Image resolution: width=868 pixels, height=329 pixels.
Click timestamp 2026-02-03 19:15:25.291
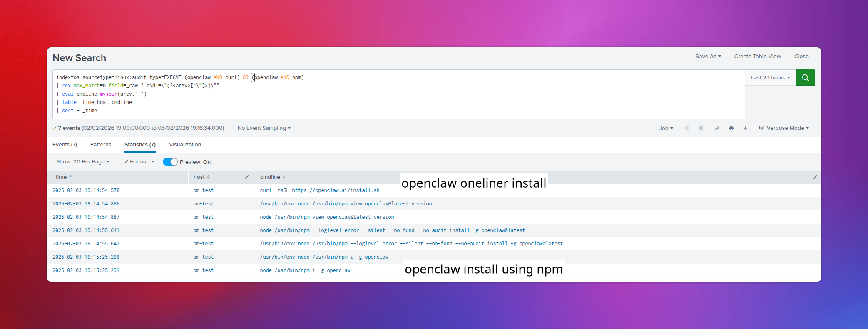click(86, 270)
